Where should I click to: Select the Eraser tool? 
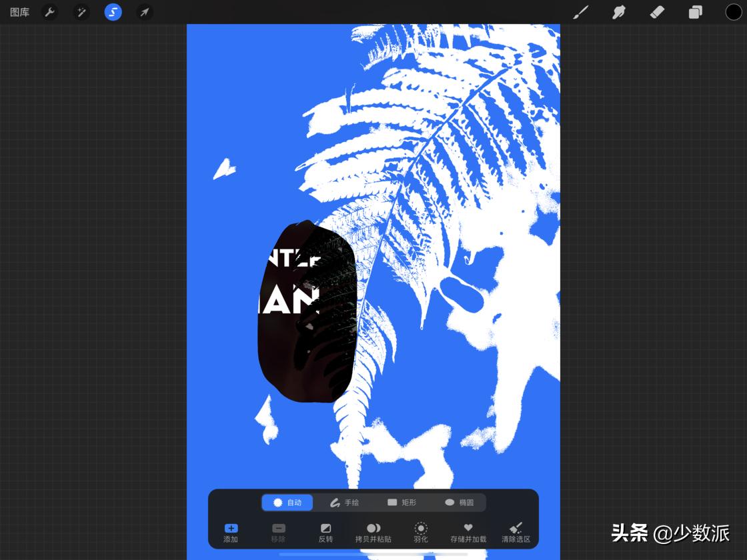click(x=657, y=11)
